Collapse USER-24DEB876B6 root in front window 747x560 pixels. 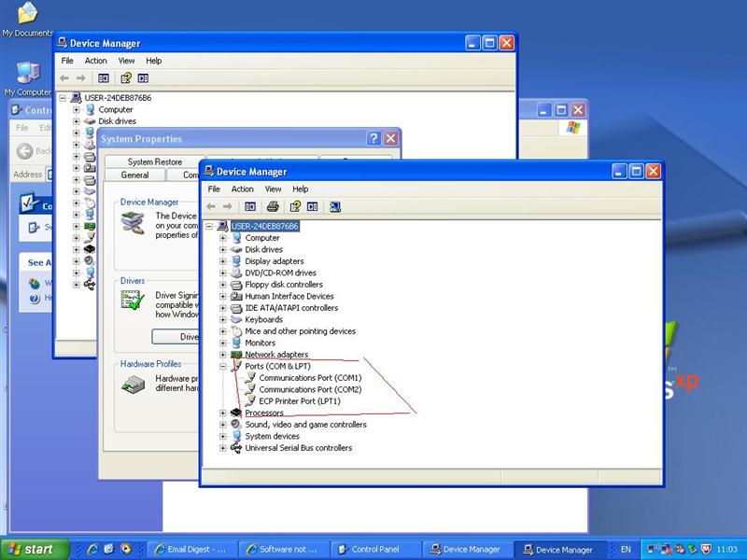coord(208,226)
